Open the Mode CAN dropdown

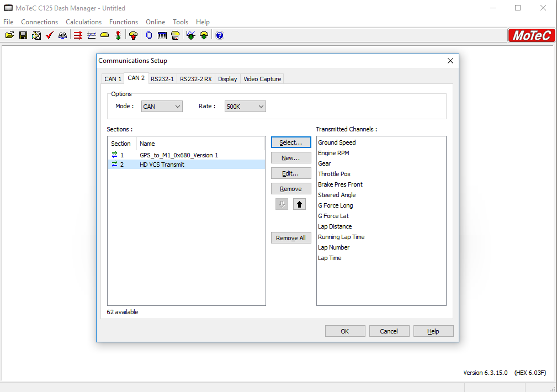(162, 106)
